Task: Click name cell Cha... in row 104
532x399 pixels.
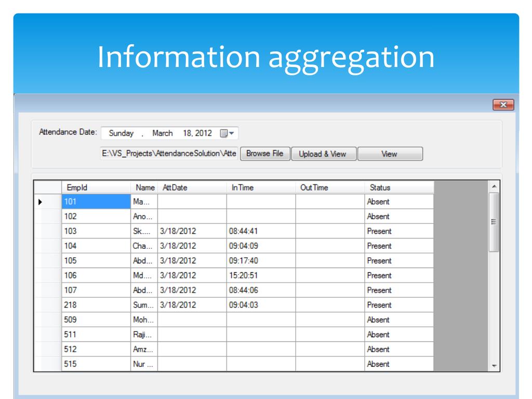Action: click(144, 246)
